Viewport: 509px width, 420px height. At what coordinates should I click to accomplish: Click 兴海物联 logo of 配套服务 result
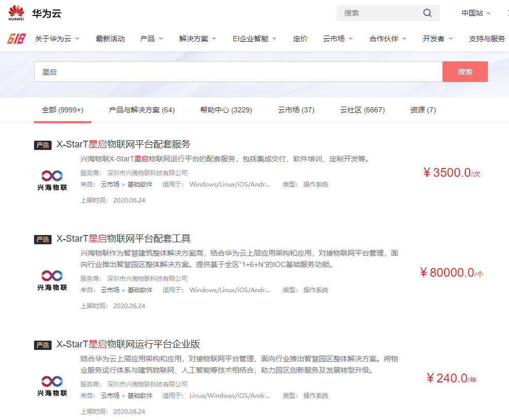click(x=52, y=180)
